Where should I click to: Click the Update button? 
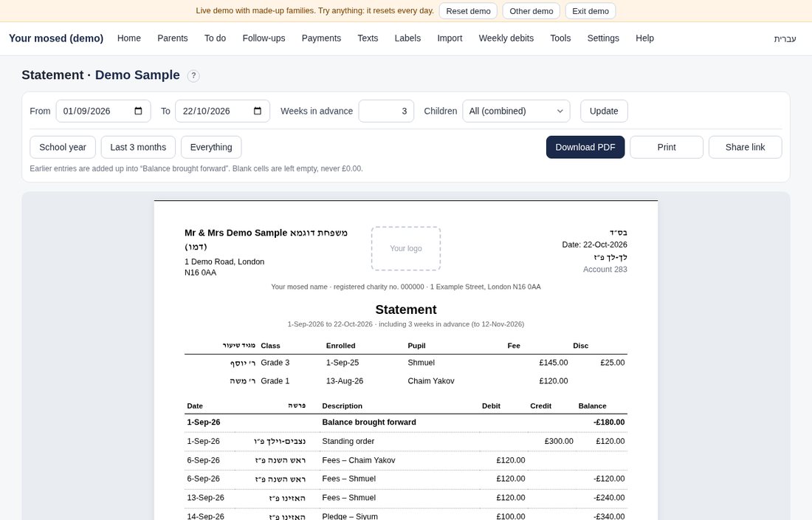tap(604, 111)
